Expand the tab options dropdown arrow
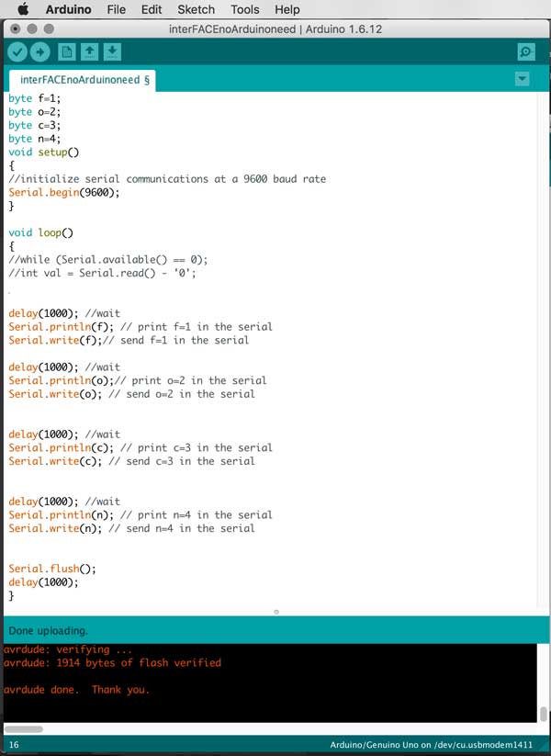This screenshot has height=756, width=551. click(523, 79)
